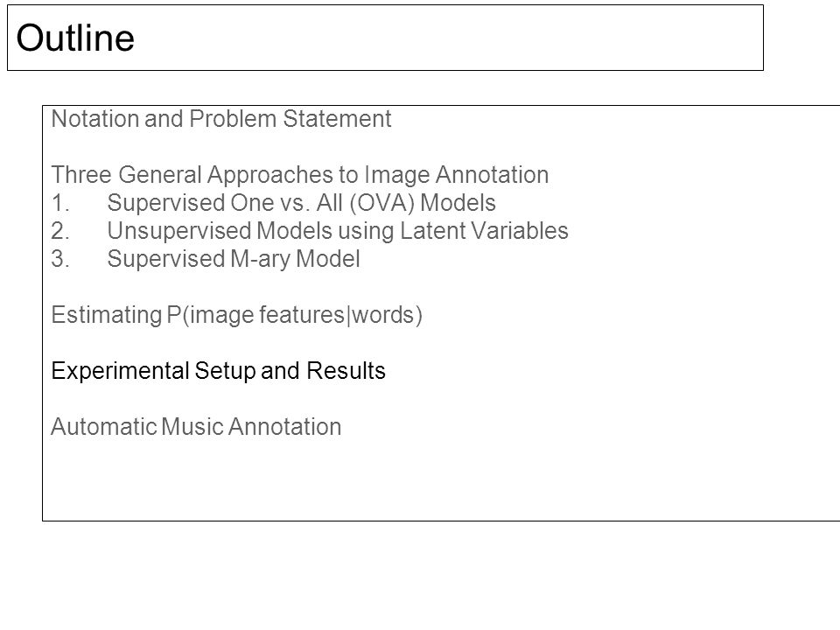Click Estimating P(image features|words) line
The image size is (840, 630).
coord(237,315)
